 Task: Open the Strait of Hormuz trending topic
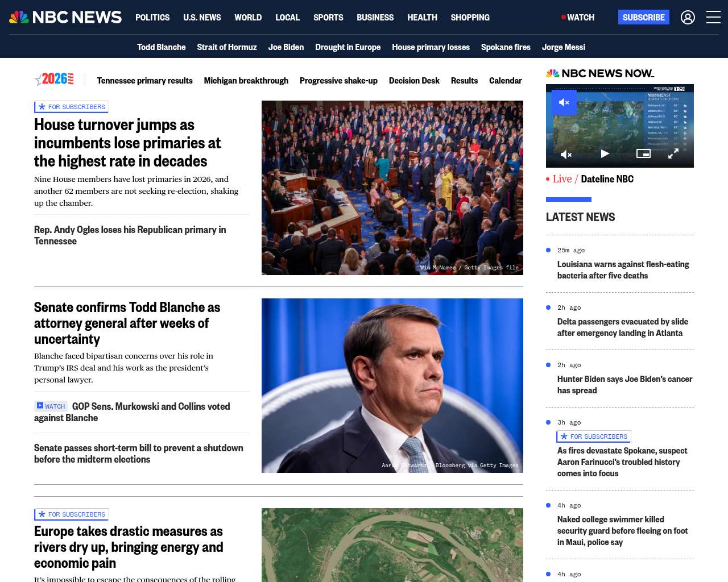227,47
